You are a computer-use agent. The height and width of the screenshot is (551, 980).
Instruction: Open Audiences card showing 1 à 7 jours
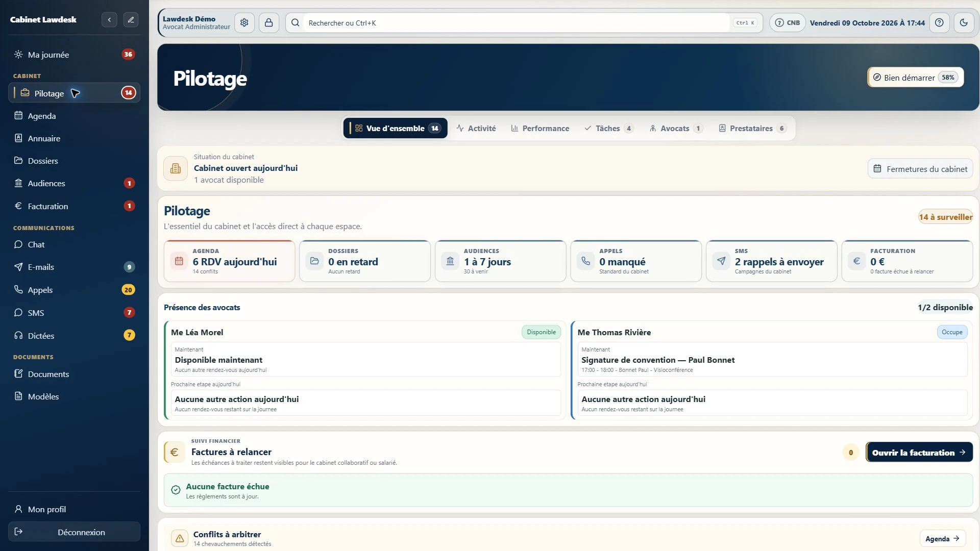(500, 261)
